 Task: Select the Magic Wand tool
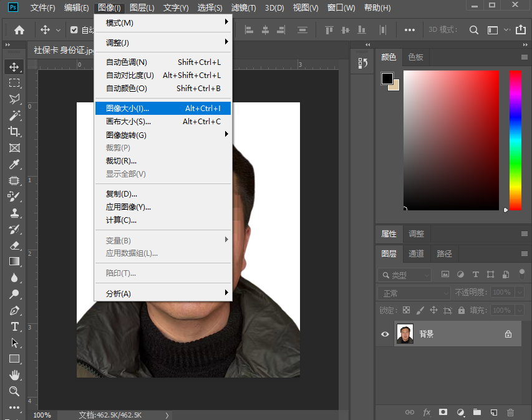[x=14, y=115]
